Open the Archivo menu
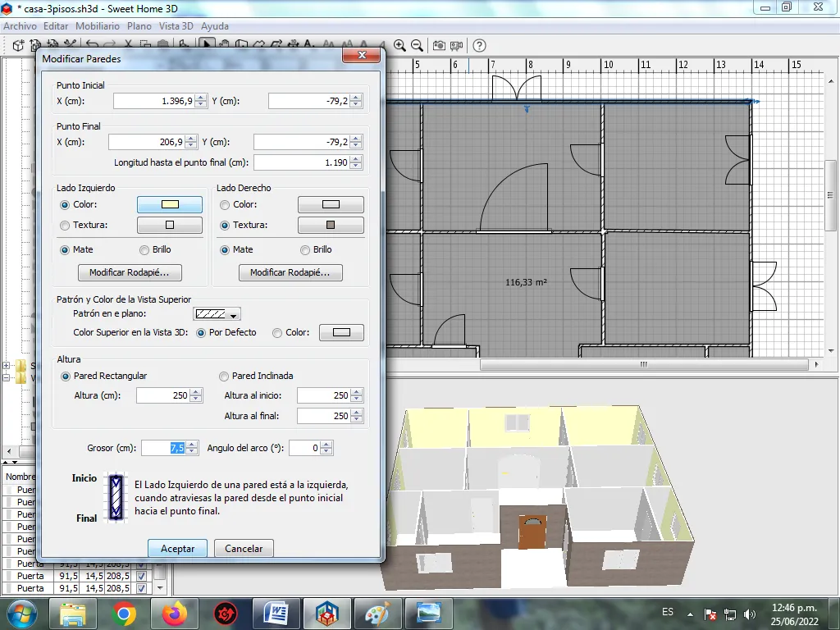Screen dimensions: 840x630 tap(20, 26)
